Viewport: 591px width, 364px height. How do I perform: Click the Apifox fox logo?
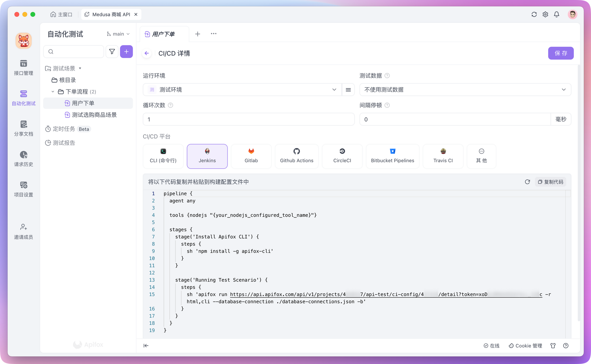tap(24, 41)
